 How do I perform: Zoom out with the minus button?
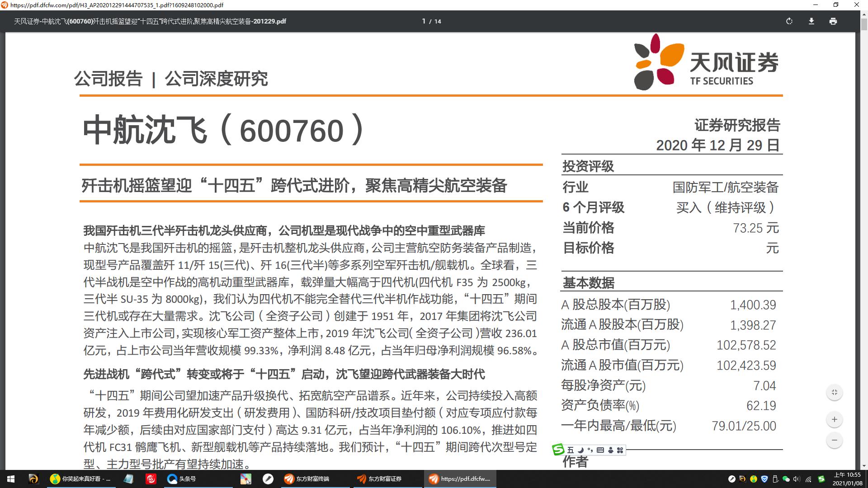coord(835,440)
